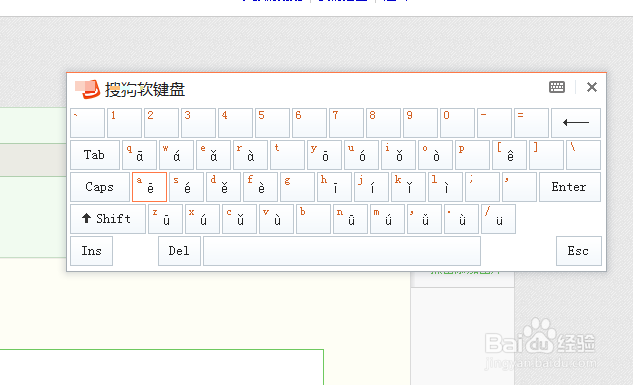Image resolution: width=633 pixels, height=385 pixels.
Task: Click the number 8 key
Action: 384,123
